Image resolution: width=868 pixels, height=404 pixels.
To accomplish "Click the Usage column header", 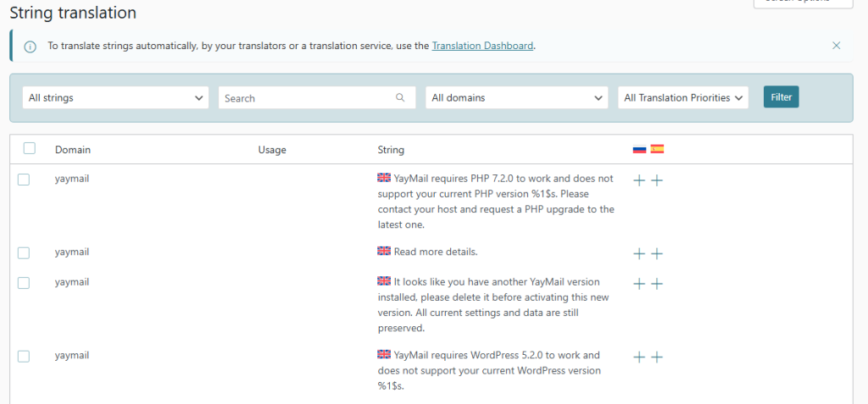I will click(x=272, y=149).
